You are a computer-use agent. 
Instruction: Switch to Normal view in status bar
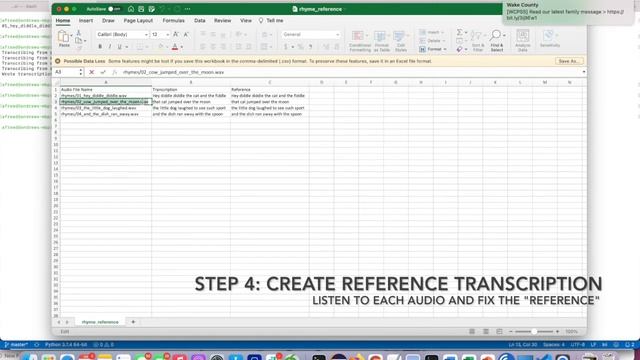[x=472, y=331]
